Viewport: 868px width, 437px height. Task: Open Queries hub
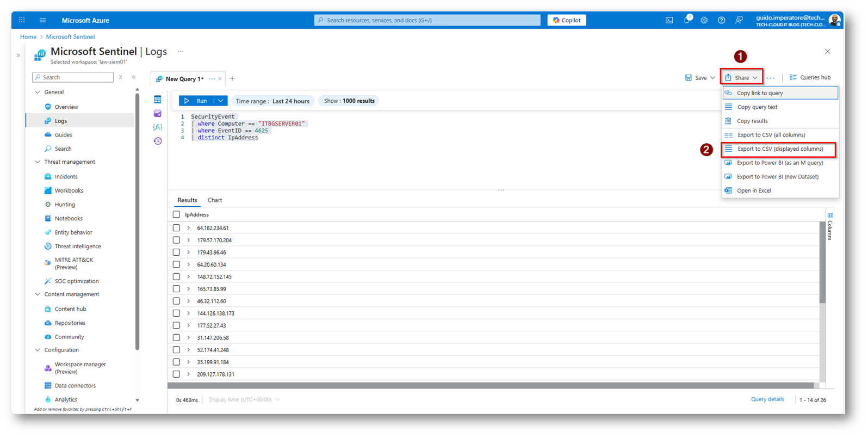810,77
